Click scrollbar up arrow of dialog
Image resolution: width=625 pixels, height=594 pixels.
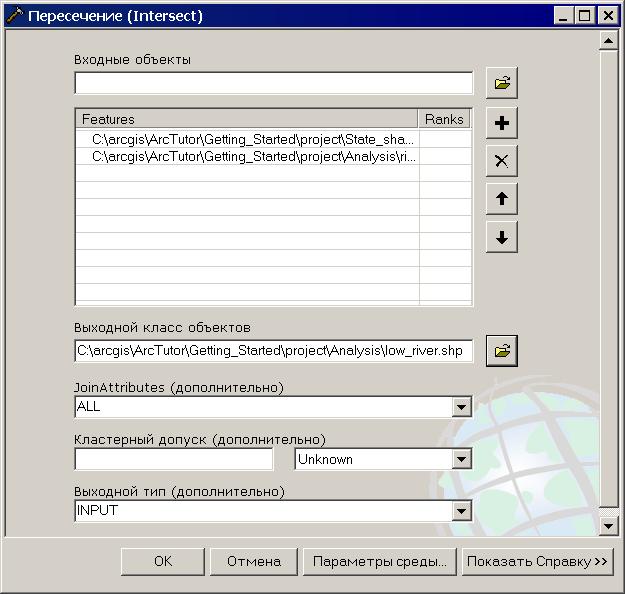(x=608, y=40)
